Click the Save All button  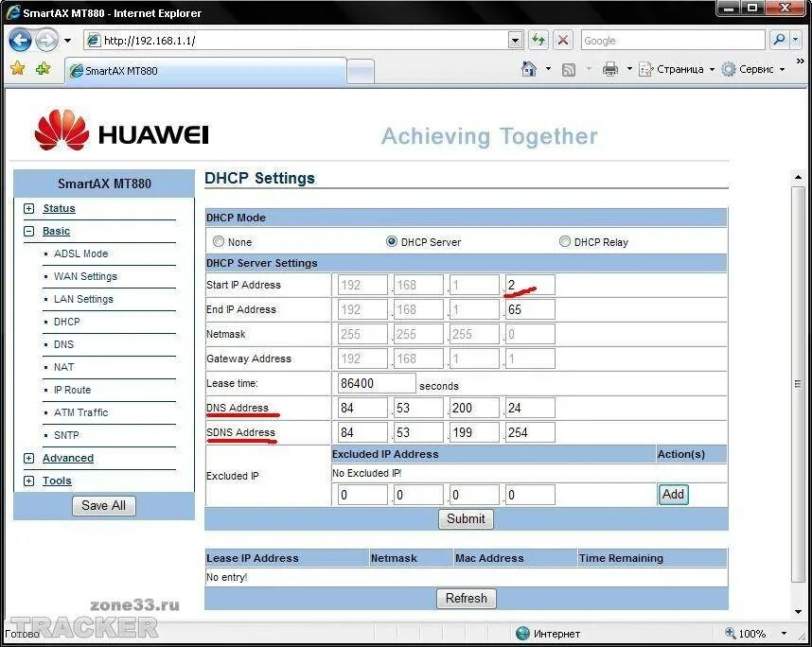click(103, 506)
